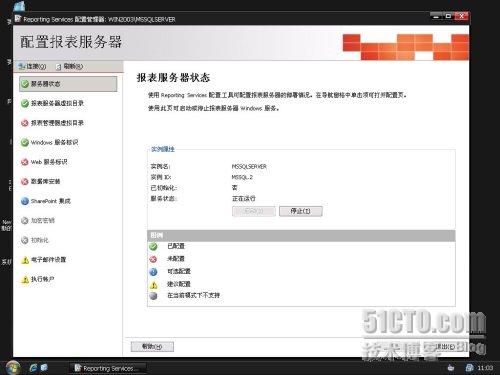Click the quick launch icon next to Internet Explorer
The height and width of the screenshot is (375, 500).
44,367
